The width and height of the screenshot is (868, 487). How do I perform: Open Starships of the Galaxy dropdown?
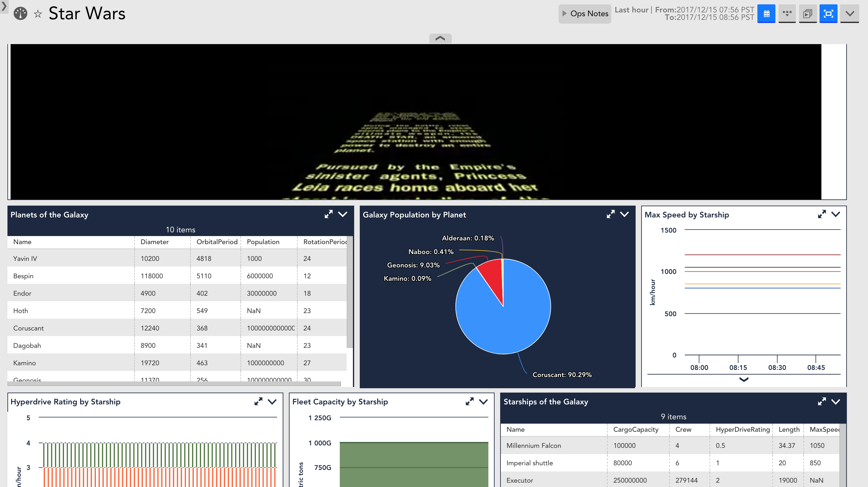click(836, 402)
